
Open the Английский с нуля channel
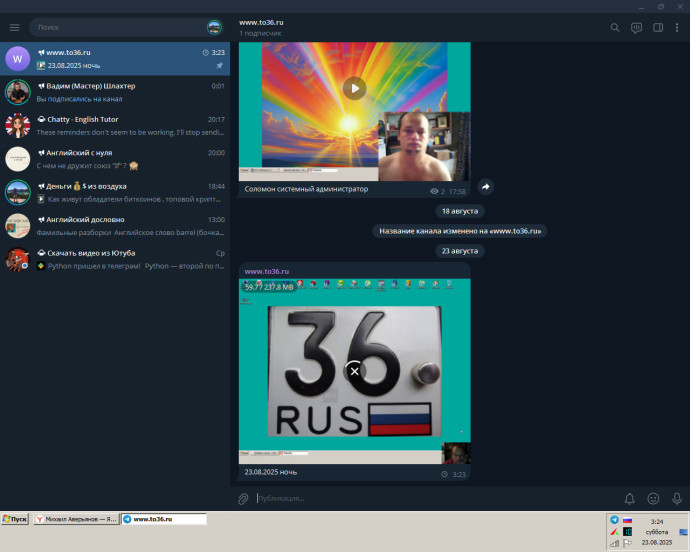(115, 159)
